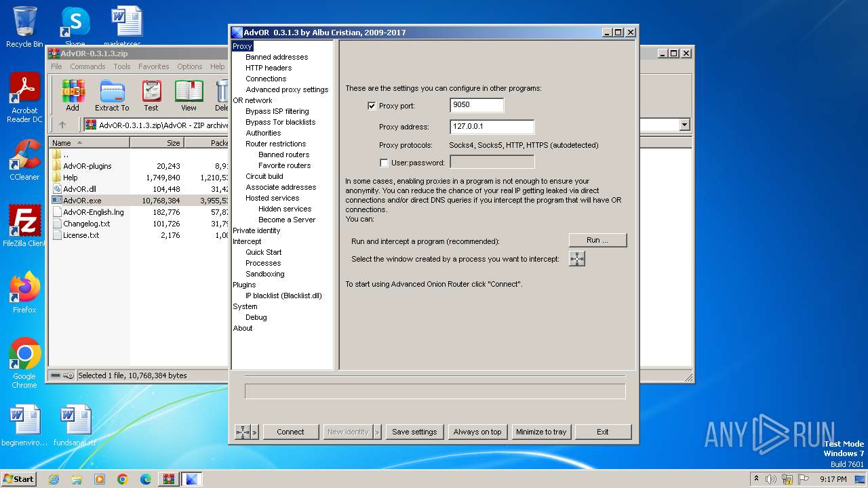Viewport: 868px width, 488px height.
Task: Click Minimize to tray button
Action: click(x=541, y=432)
